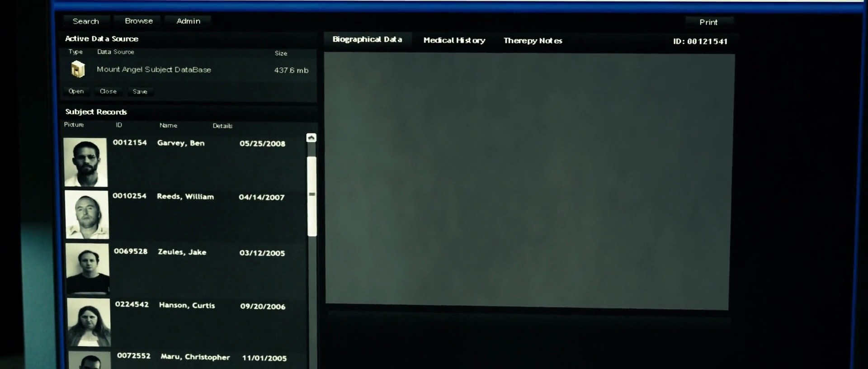Open William Reeds' photo thumbnail
The height and width of the screenshot is (369, 868).
87,214
